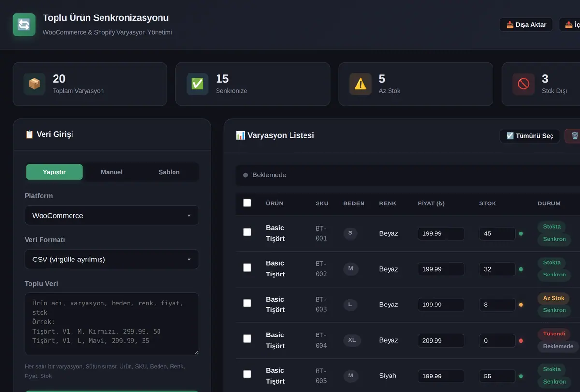
Task: Edit the stock field for BT-001
Action: click(x=497, y=233)
